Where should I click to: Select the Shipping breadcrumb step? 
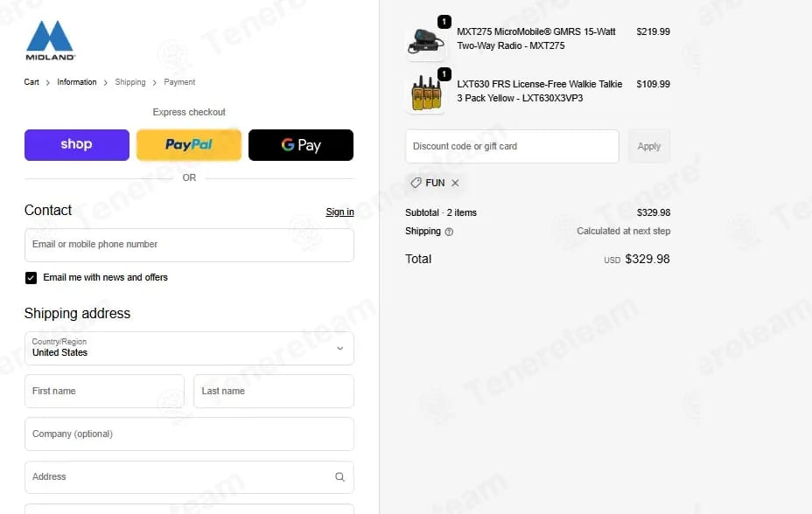pos(130,82)
